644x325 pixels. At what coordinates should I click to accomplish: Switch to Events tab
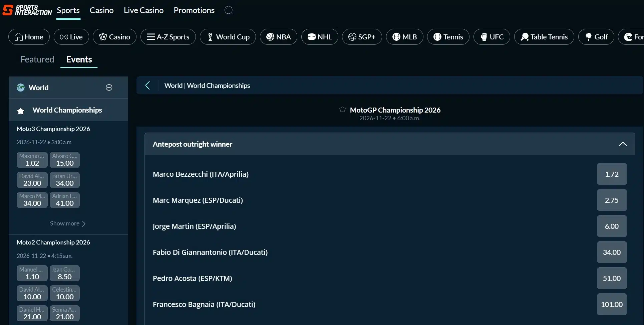(x=79, y=59)
